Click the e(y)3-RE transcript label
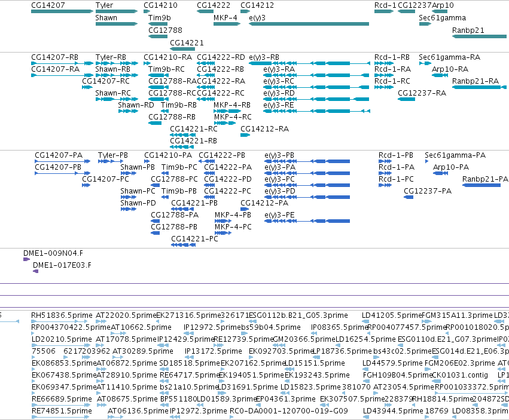The image size is (509, 420). (x=279, y=105)
